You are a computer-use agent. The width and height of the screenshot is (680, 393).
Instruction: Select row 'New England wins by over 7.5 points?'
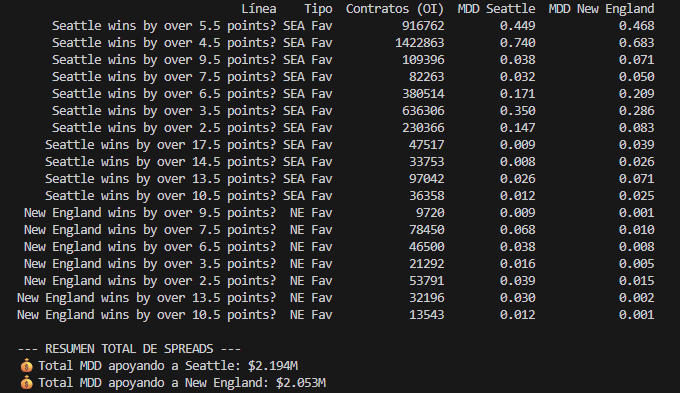point(339,229)
